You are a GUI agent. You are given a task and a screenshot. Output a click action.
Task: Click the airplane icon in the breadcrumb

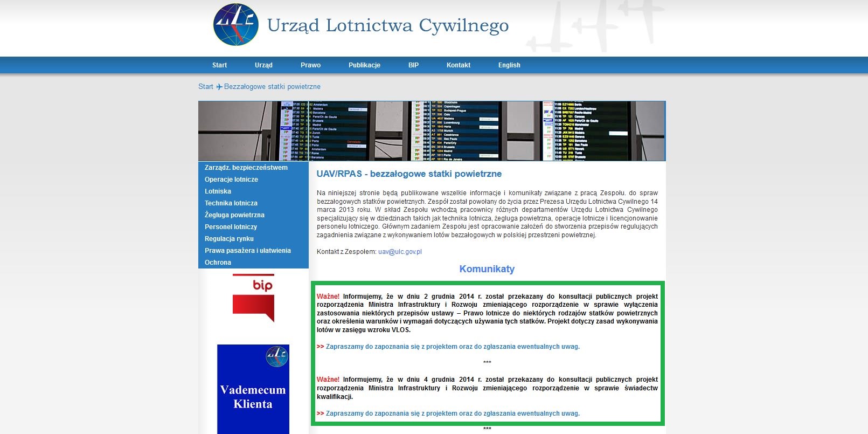[219, 86]
